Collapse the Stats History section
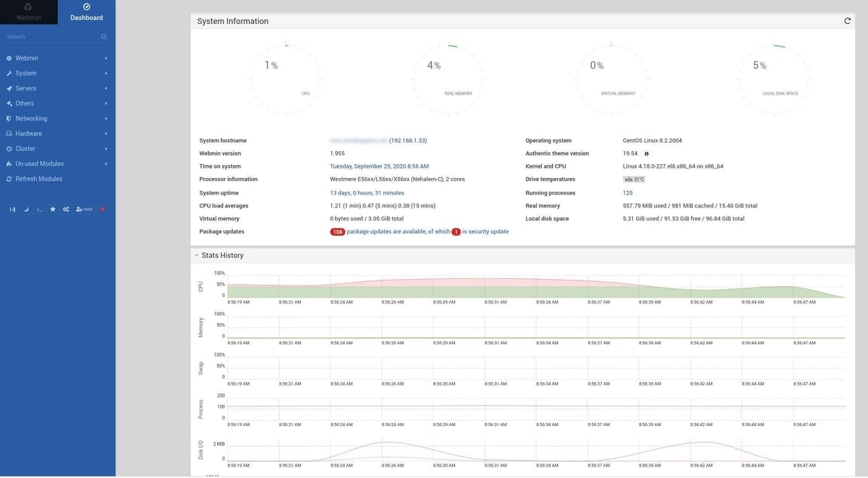 [195, 255]
